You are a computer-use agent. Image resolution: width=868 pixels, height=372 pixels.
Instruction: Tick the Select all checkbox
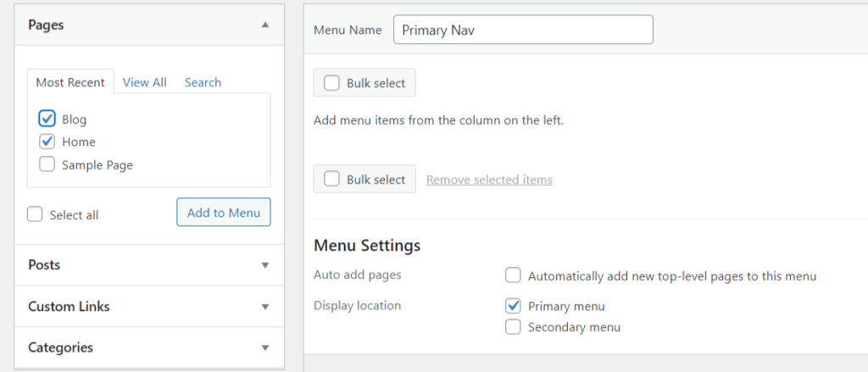[35, 214]
